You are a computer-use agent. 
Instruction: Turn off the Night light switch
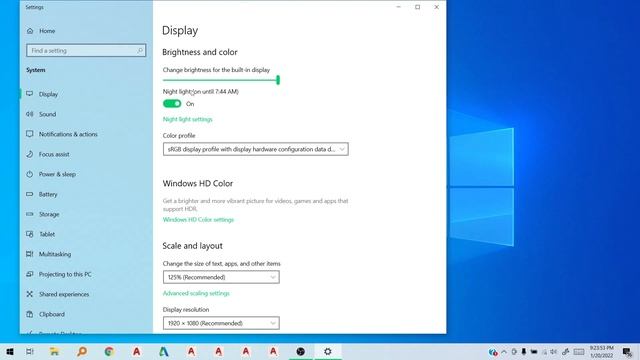172,104
